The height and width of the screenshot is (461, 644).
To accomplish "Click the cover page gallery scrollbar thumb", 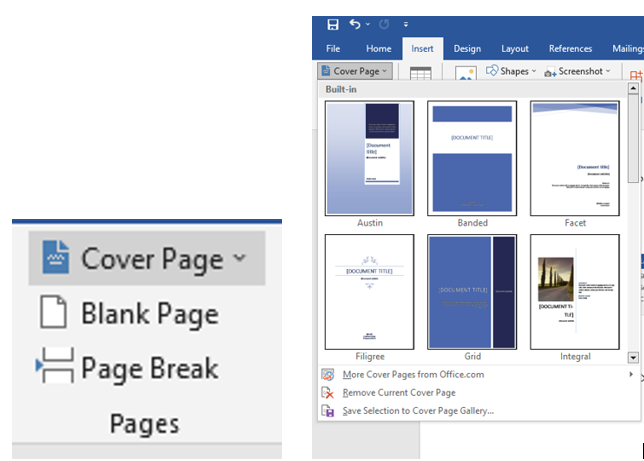I will (633, 138).
